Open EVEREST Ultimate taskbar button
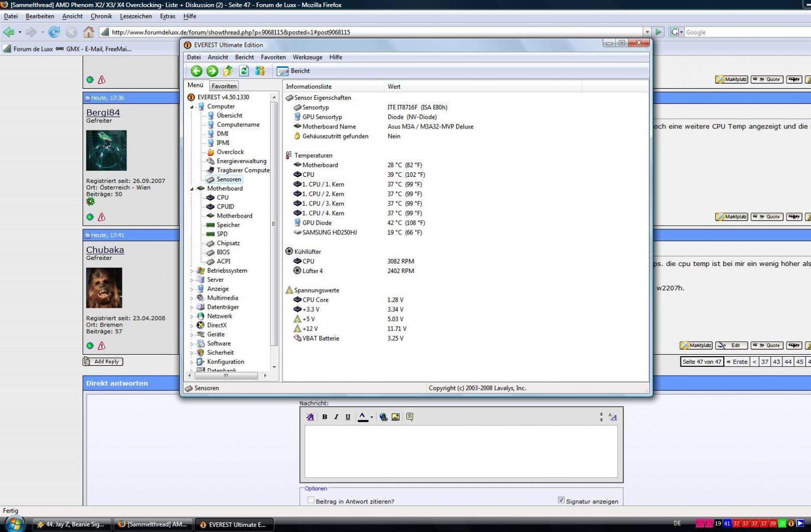This screenshot has width=811, height=532. (233, 524)
